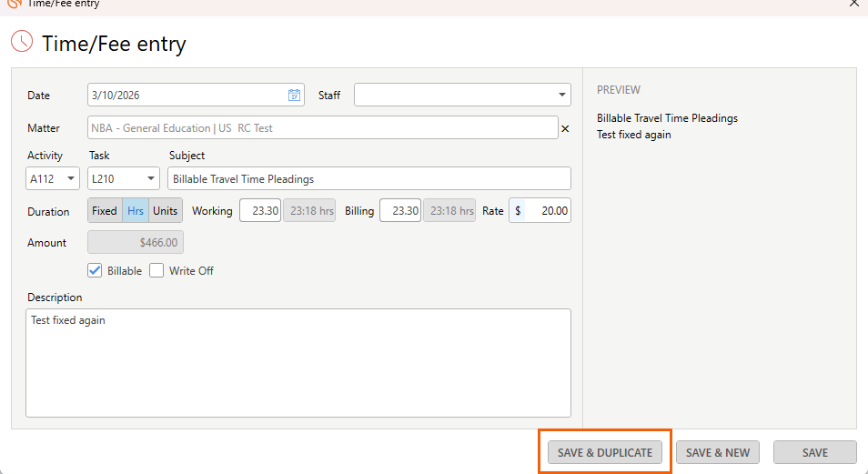Image resolution: width=868 pixels, height=474 pixels.
Task: Close the Time/Fee entry window
Action: tap(853, 4)
